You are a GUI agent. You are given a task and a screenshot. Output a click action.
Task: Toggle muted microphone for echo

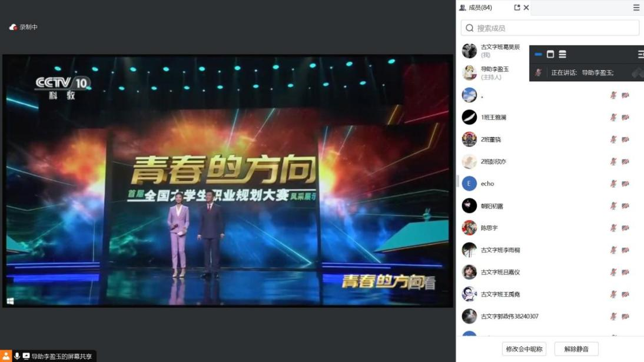[x=613, y=184]
